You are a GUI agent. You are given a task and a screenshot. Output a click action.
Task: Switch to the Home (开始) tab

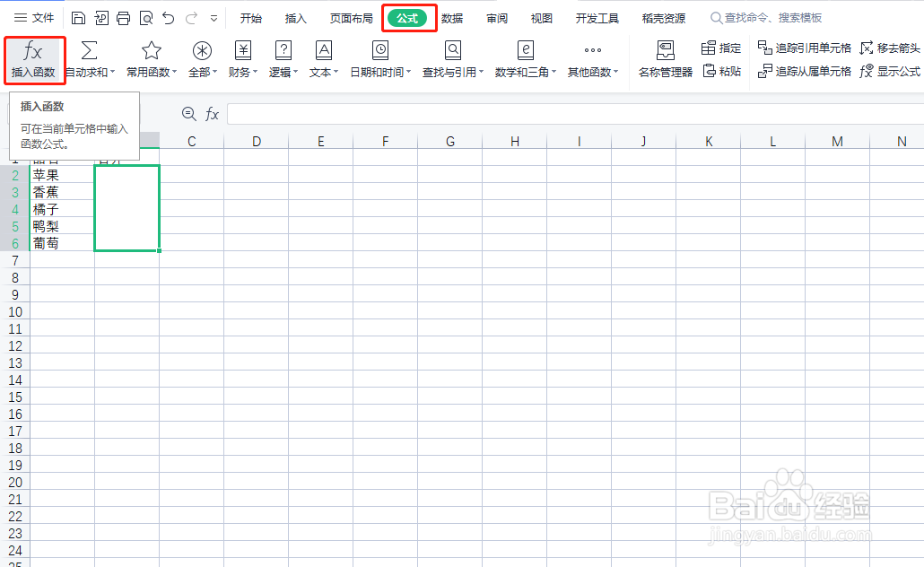[x=251, y=18]
